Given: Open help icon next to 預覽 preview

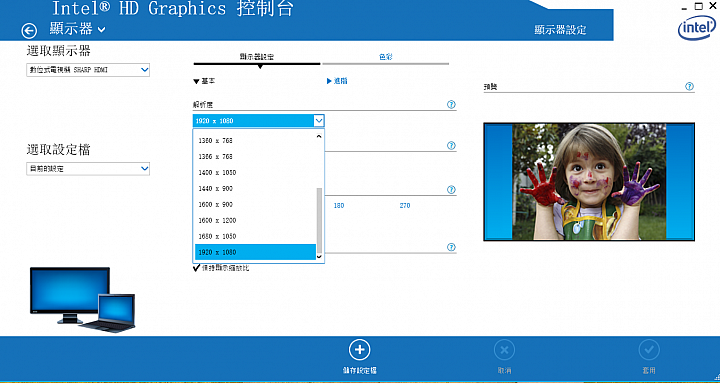Looking at the screenshot, I should [689, 86].
